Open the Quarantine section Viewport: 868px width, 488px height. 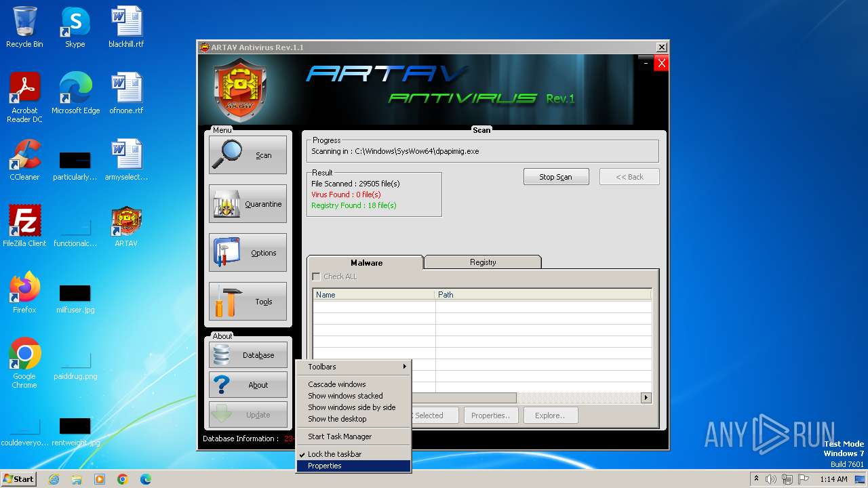[x=248, y=204]
